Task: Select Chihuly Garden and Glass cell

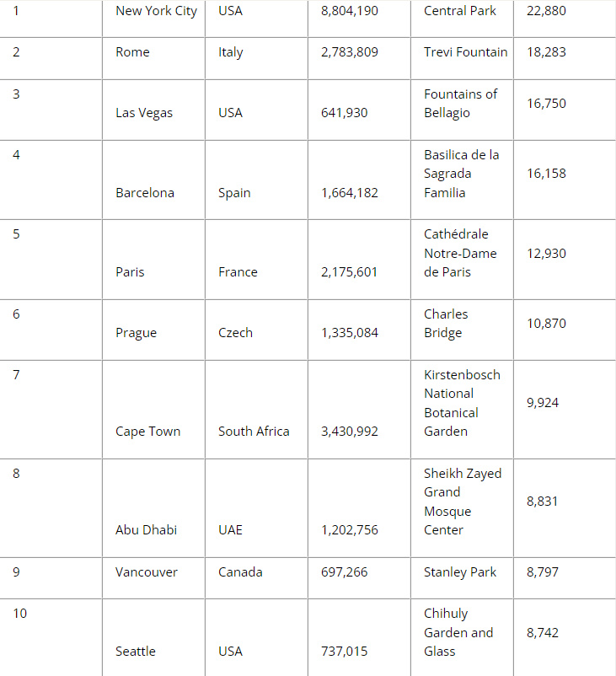Action: tap(458, 633)
